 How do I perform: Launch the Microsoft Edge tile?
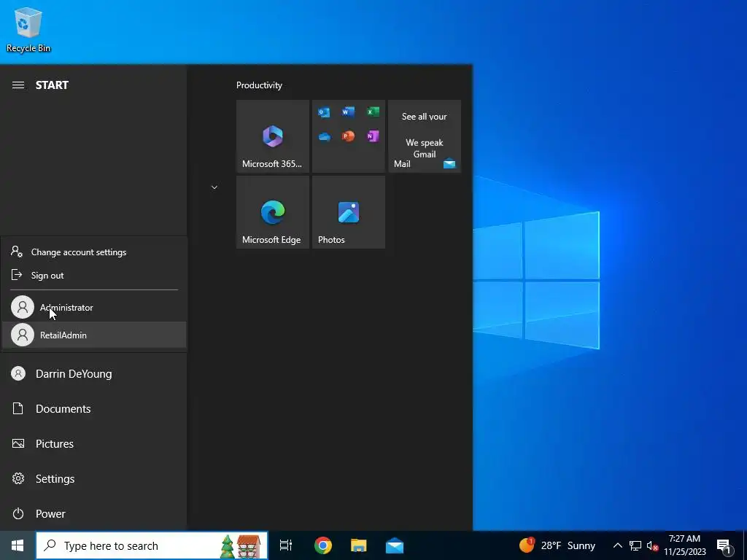273,212
